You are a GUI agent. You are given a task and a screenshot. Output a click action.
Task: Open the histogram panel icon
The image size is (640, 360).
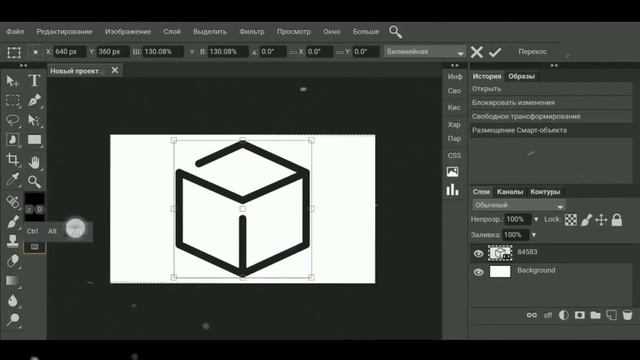click(452, 190)
